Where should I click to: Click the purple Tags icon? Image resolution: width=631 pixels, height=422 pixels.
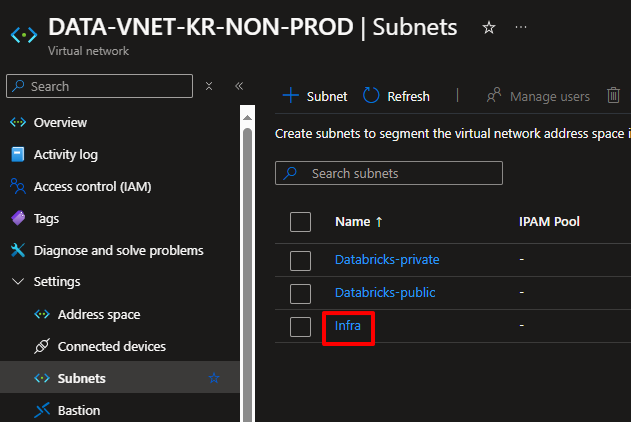coord(18,218)
